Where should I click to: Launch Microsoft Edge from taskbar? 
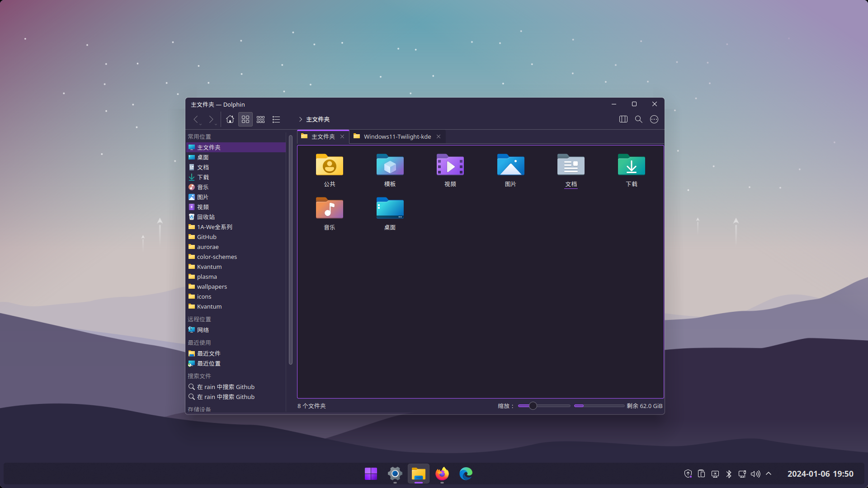(x=466, y=474)
